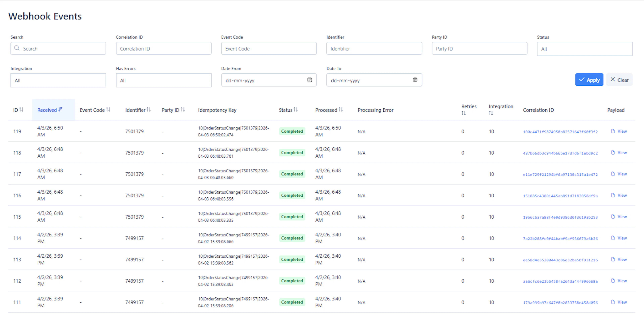Select identifier 7499157 in row 113
Image resolution: width=644 pixels, height=315 pixels.
134,260
